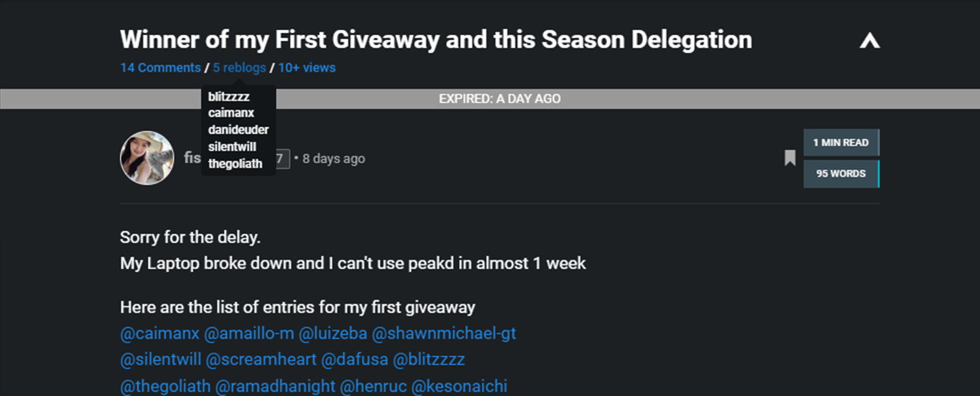Image resolution: width=980 pixels, height=396 pixels.
Task: Click the 95 WORDS badge
Action: (x=841, y=174)
